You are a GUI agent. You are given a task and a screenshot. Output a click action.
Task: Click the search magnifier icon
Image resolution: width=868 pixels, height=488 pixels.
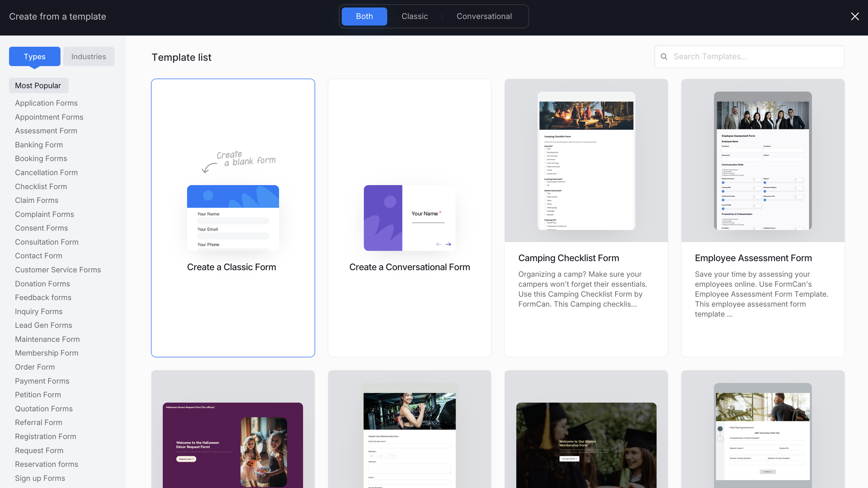pyautogui.click(x=664, y=57)
